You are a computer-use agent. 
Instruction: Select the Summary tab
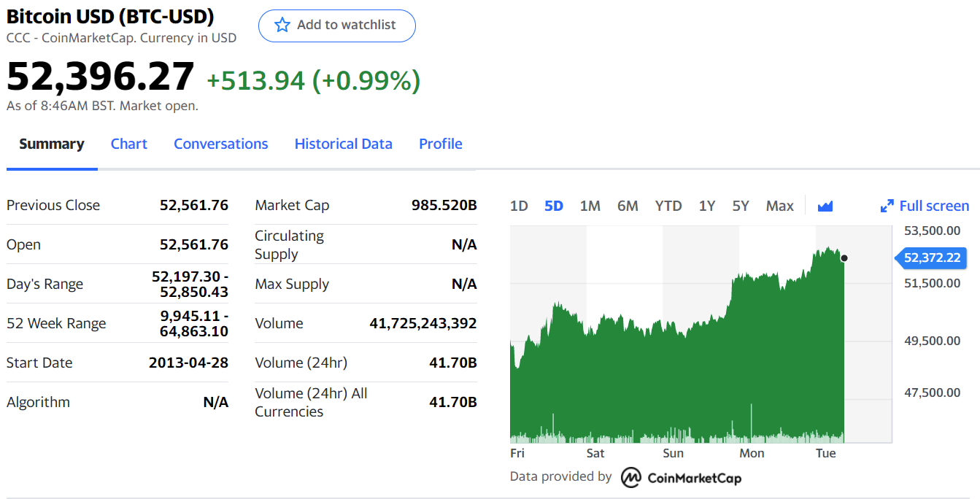pyautogui.click(x=52, y=144)
